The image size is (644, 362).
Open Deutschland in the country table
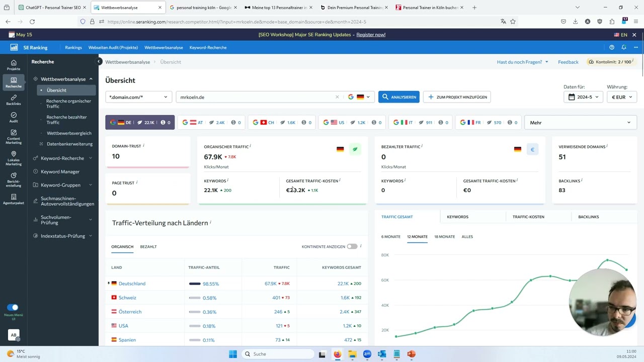point(132,284)
